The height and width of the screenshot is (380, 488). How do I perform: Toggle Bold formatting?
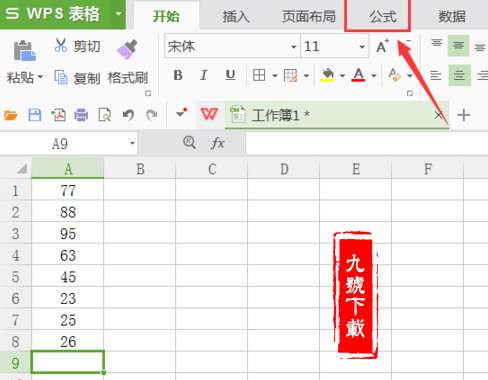click(x=178, y=75)
